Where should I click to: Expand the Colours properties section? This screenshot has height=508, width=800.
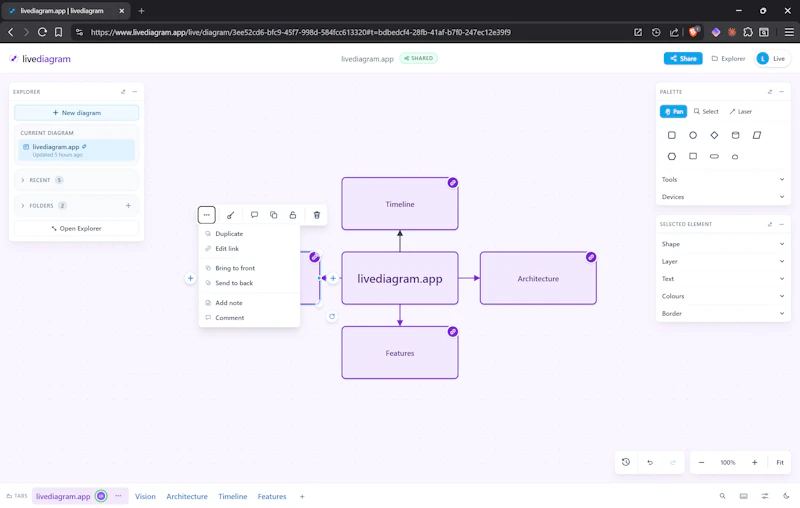(723, 296)
